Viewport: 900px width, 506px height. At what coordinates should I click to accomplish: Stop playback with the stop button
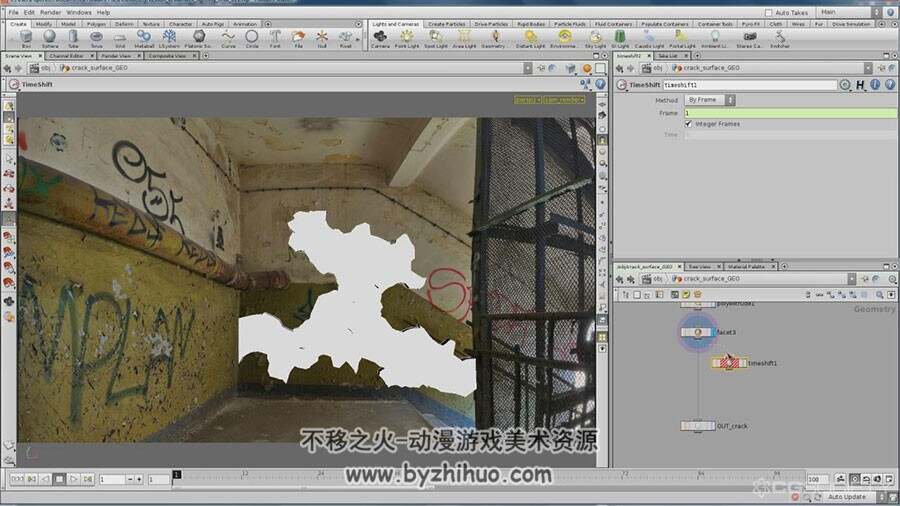(x=59, y=479)
